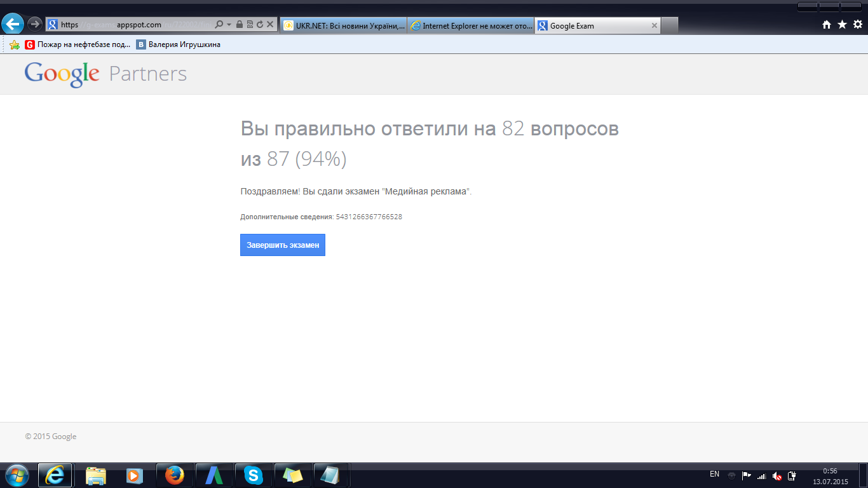Click the site favicon in the address bar
Screen dimensions: 868x488
(53, 25)
